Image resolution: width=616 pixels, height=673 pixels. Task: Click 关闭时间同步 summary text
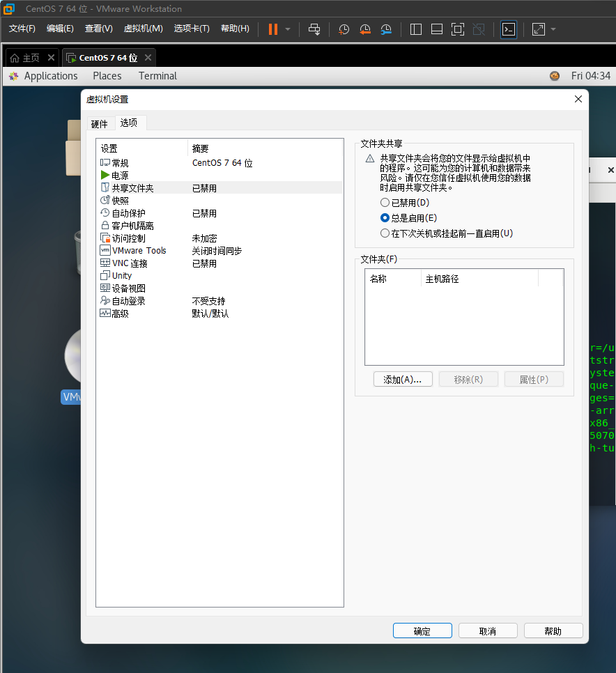tap(217, 251)
